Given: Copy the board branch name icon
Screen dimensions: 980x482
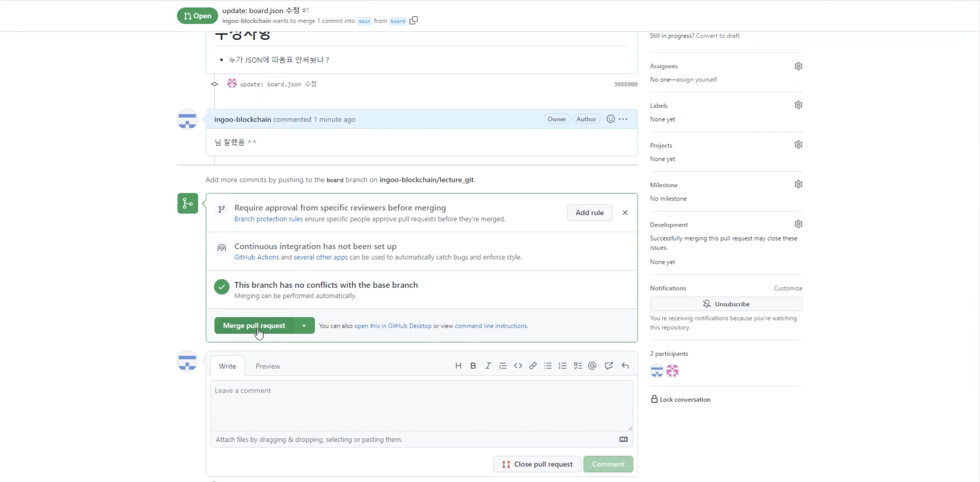Looking at the screenshot, I should (414, 21).
